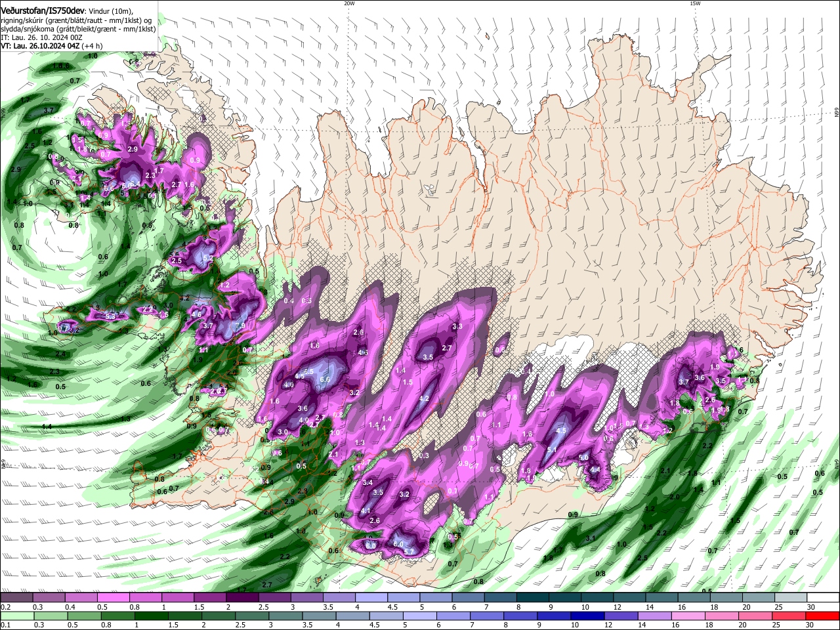Click the Veðurstofan/IS750dev title text
Viewport: 840px width, 630px height.
[42, 10]
